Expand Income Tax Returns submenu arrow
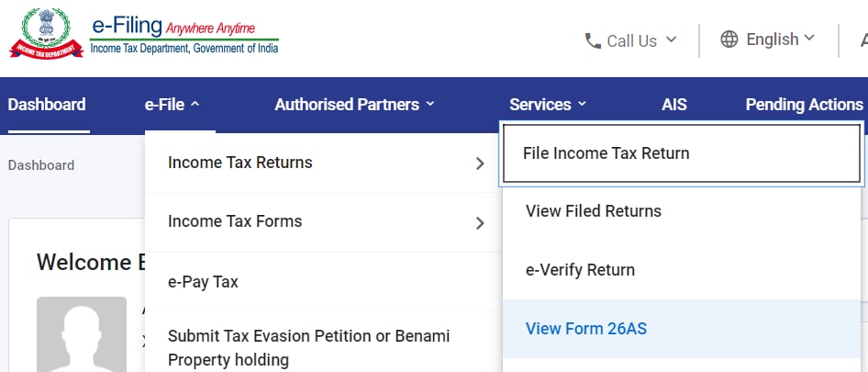868x372 pixels. pyautogui.click(x=480, y=163)
